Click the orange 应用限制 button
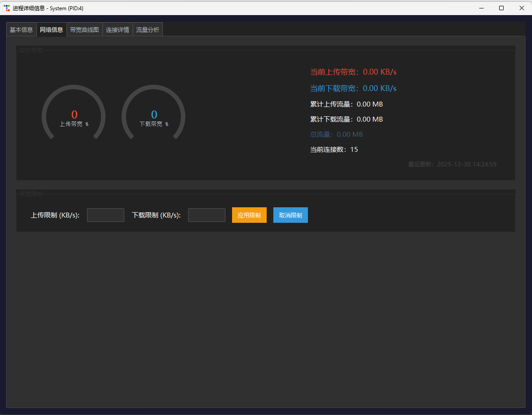This screenshot has width=532, height=415. tap(249, 215)
